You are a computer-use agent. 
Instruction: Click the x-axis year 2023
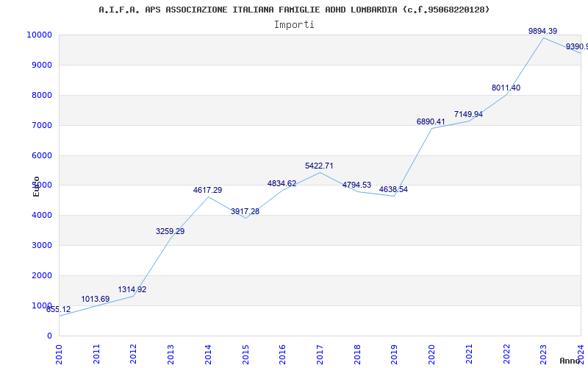(x=544, y=354)
